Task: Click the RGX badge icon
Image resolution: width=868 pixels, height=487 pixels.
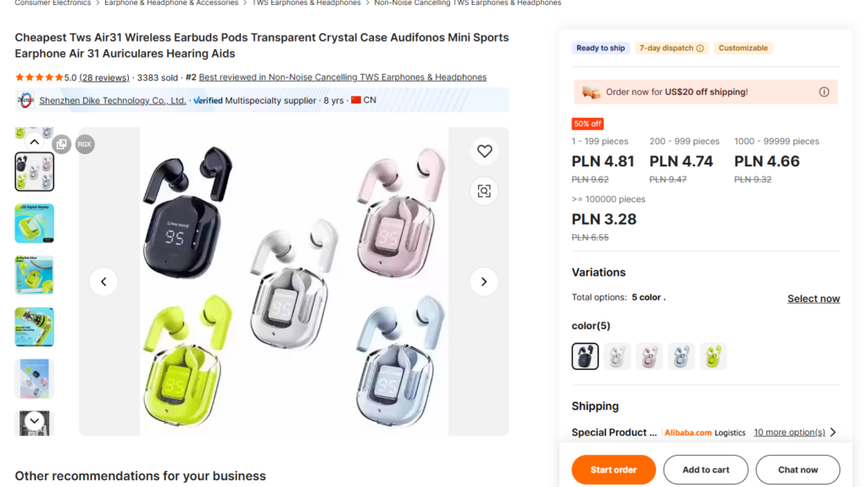Action: tap(85, 144)
